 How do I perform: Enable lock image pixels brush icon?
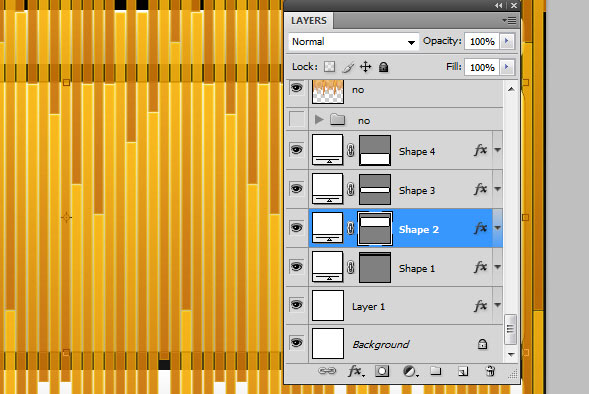tap(348, 67)
